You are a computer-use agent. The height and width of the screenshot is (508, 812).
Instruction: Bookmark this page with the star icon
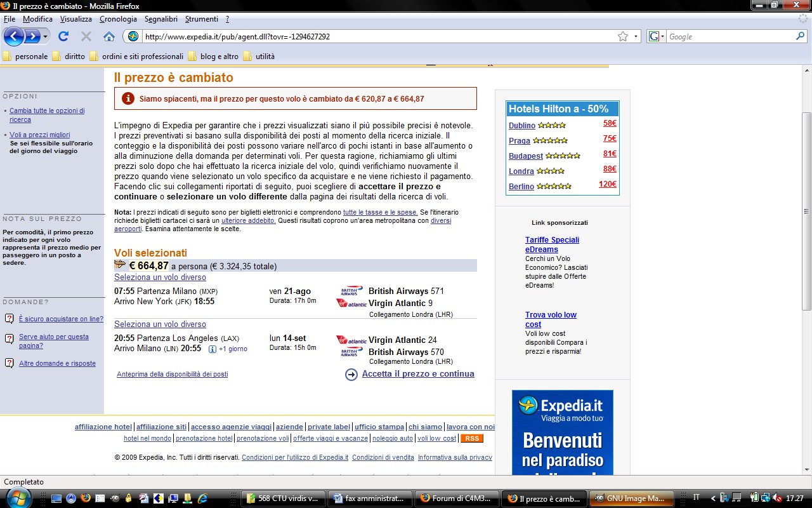pos(623,36)
